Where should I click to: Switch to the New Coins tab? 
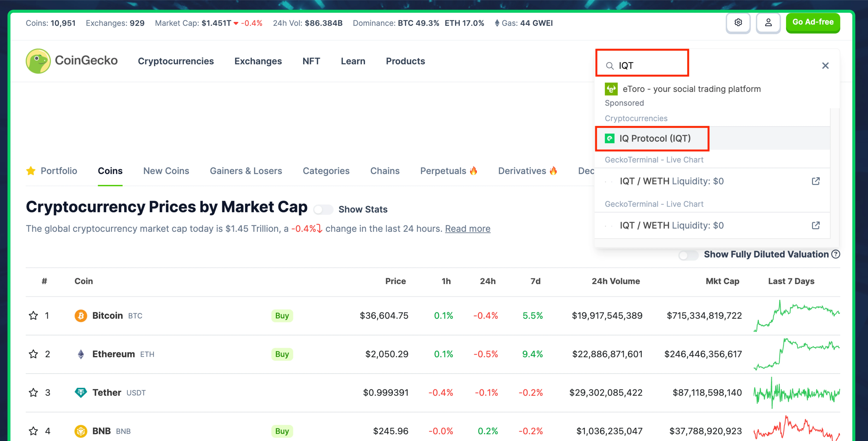coord(166,171)
